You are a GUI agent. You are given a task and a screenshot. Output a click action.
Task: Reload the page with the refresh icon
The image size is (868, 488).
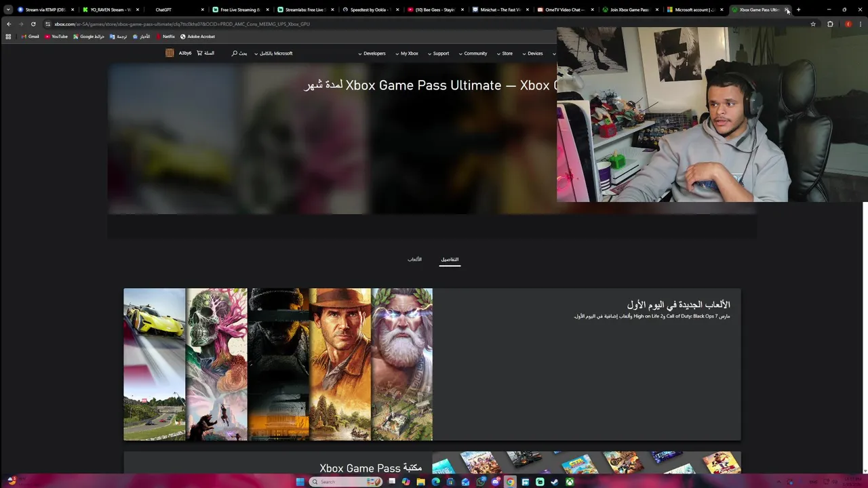pos(33,24)
